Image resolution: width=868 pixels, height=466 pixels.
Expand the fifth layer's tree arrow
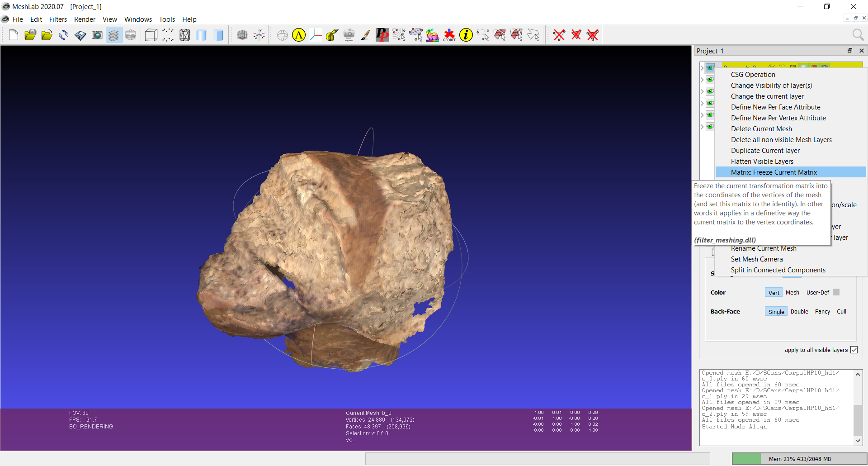click(702, 115)
